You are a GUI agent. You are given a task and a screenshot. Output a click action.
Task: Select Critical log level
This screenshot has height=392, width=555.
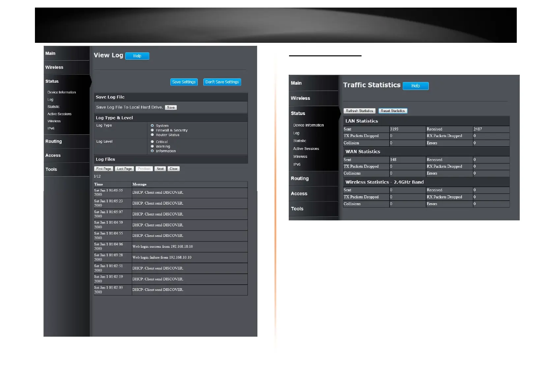point(152,142)
